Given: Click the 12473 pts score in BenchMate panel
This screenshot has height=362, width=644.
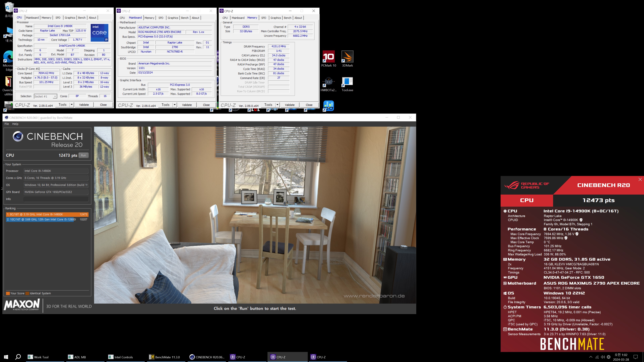Looking at the screenshot, I should 599,200.
